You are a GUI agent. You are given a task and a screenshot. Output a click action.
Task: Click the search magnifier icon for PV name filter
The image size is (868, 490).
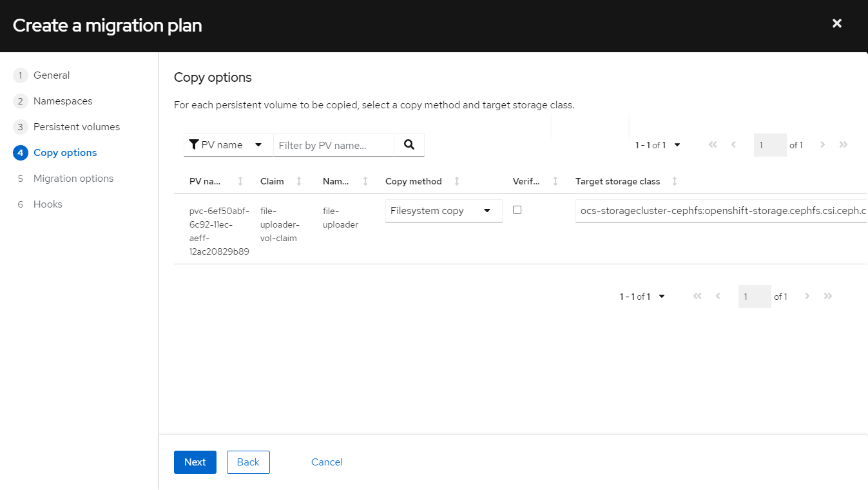pos(409,144)
